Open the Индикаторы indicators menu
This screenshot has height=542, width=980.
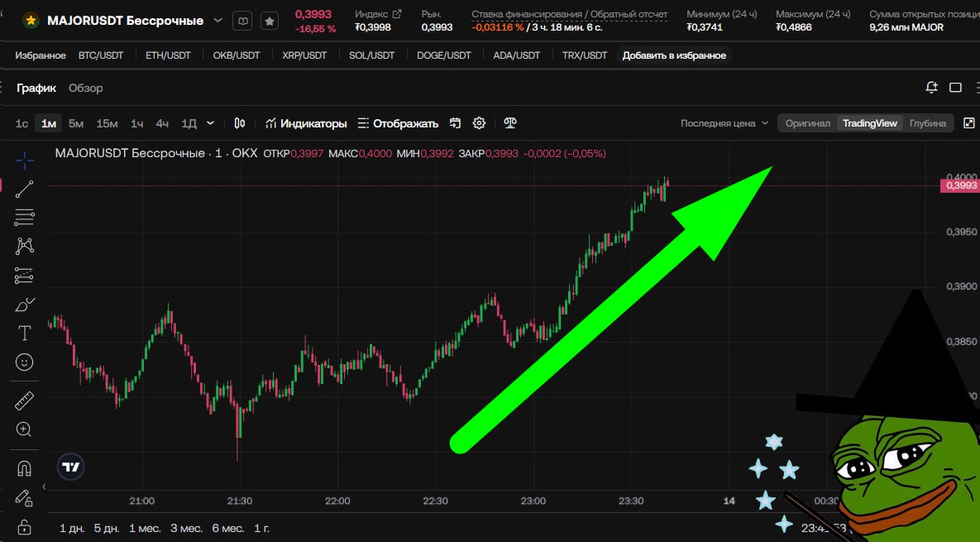[306, 123]
